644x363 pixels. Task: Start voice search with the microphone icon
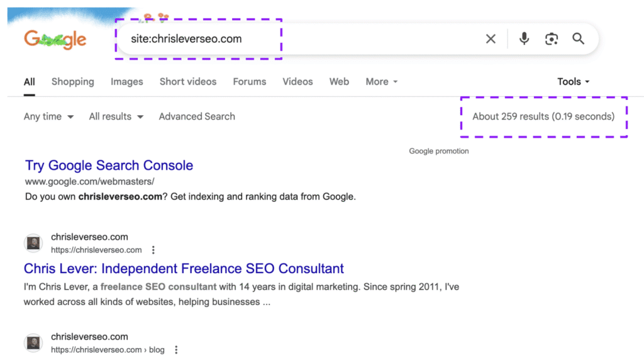524,39
